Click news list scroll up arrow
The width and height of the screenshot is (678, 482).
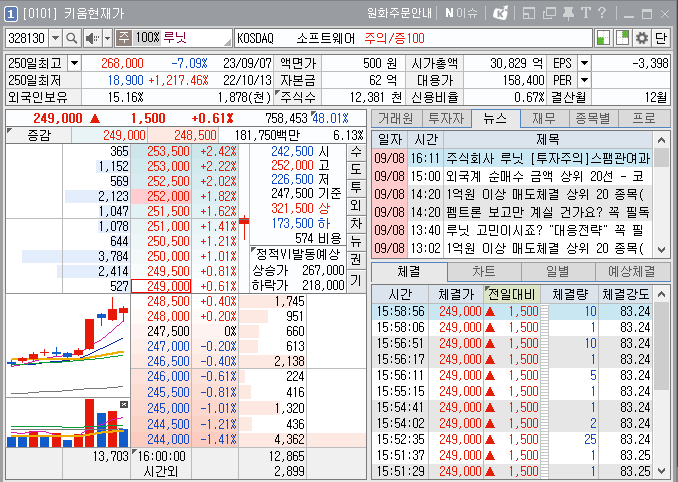[x=661, y=140]
